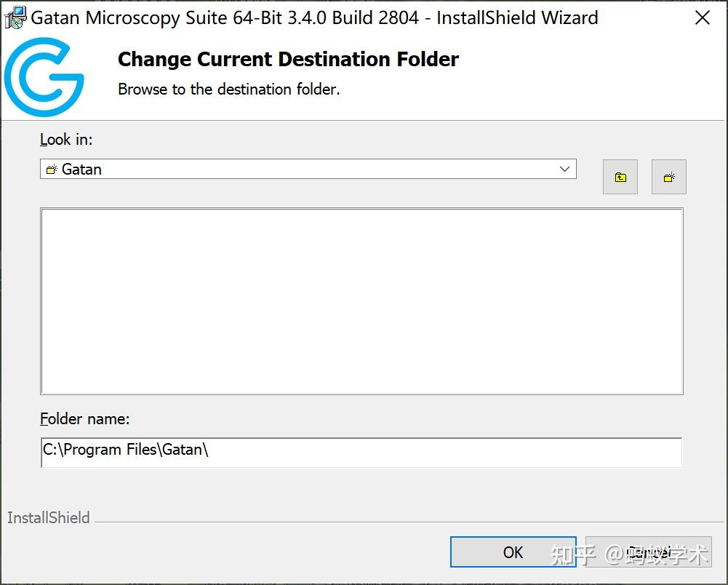
Task: Select the Gatan entry in Look in box
Action: pyautogui.click(x=81, y=170)
